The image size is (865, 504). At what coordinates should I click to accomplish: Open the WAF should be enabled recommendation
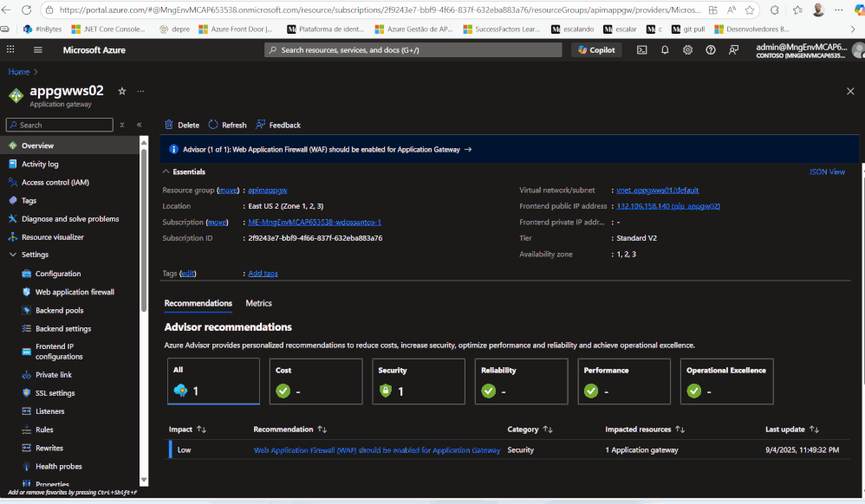[x=377, y=450]
